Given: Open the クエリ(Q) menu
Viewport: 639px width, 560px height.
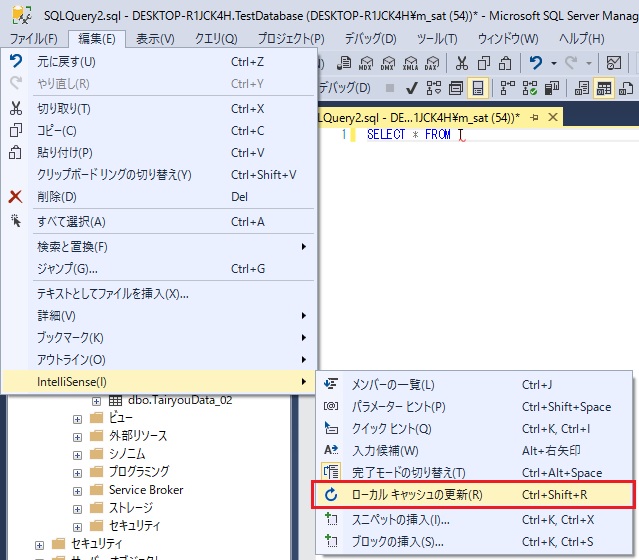Looking at the screenshot, I should [216, 39].
